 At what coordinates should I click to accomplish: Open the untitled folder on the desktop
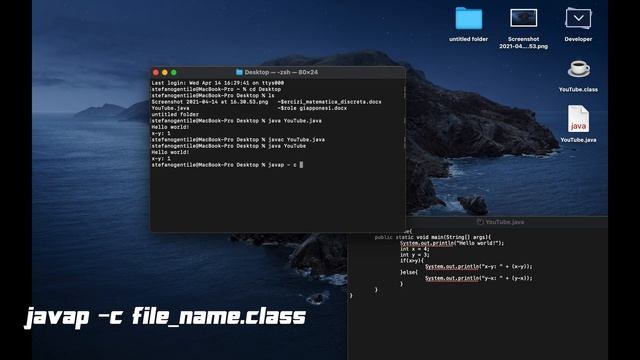(x=469, y=18)
